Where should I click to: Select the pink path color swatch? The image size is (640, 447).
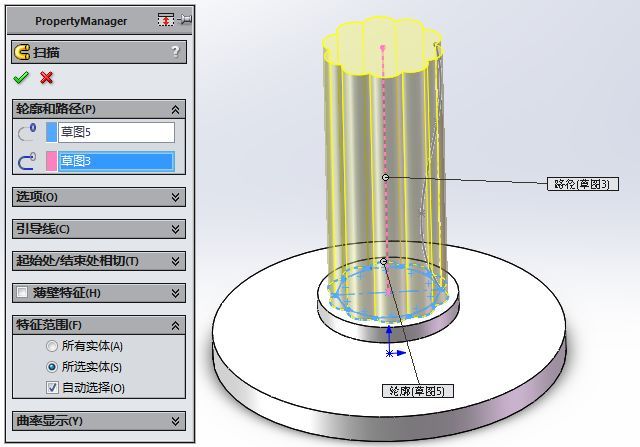(51, 161)
